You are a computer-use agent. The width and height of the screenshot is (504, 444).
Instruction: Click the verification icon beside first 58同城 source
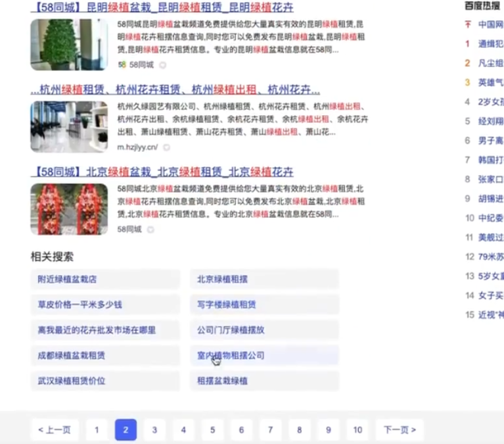coord(163,65)
